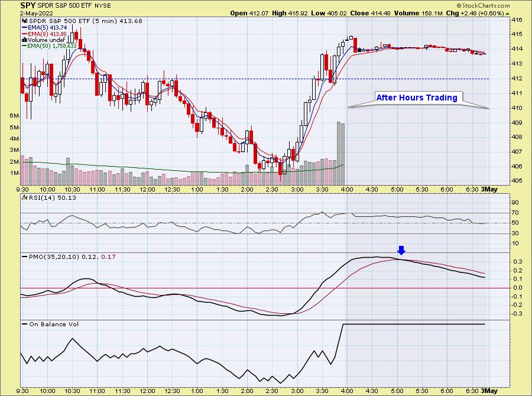Click the -0.3 label on the PMO axis
The width and height of the screenshot is (532, 396).
[517, 313]
